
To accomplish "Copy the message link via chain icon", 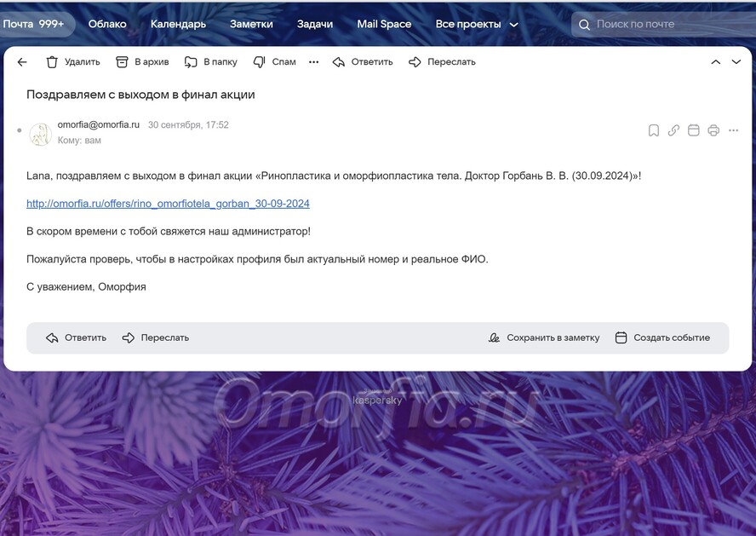I will pyautogui.click(x=673, y=130).
